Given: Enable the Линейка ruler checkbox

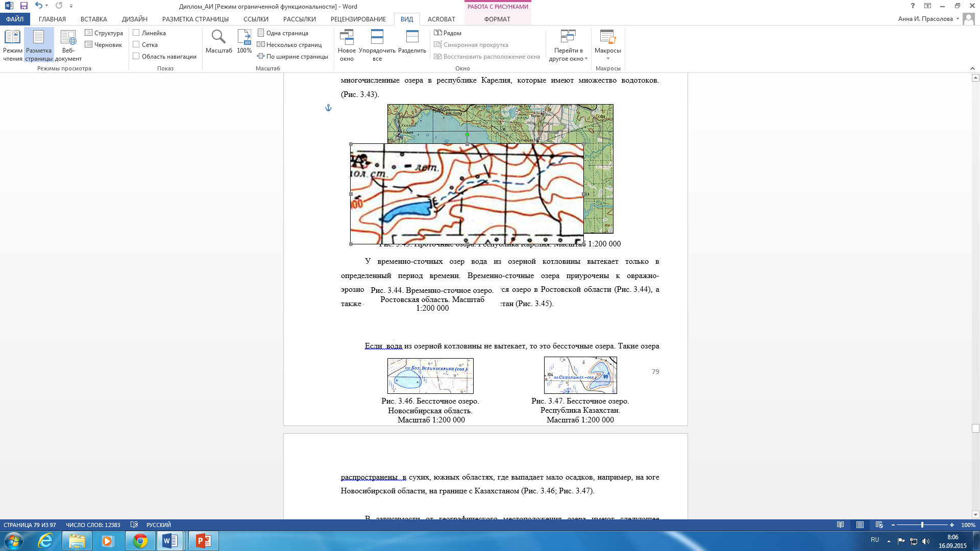Looking at the screenshot, I should [136, 33].
